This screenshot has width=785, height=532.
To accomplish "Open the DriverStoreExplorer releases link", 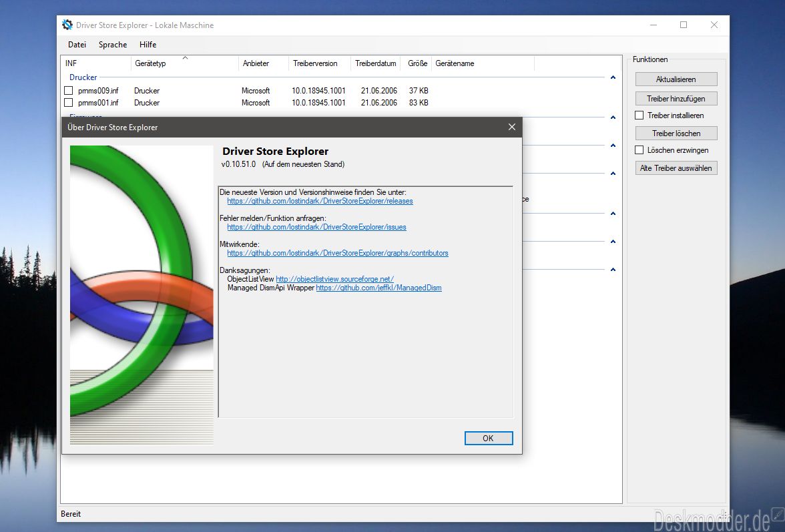I will click(320, 201).
